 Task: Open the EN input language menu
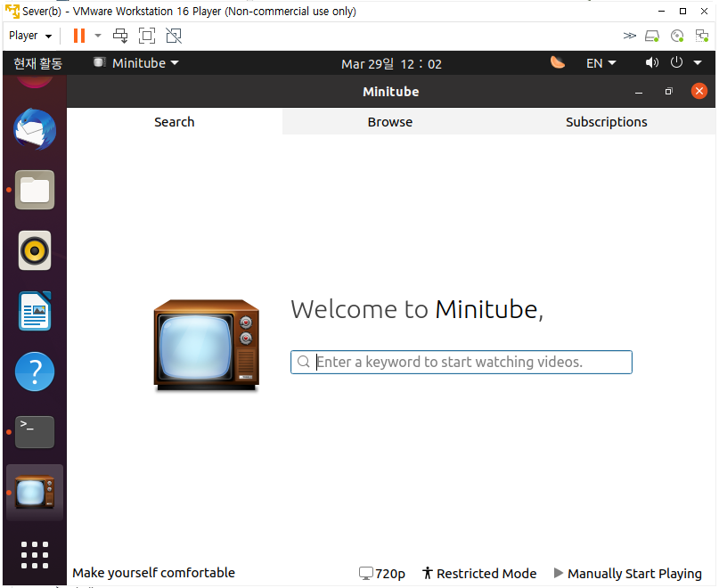coord(601,63)
